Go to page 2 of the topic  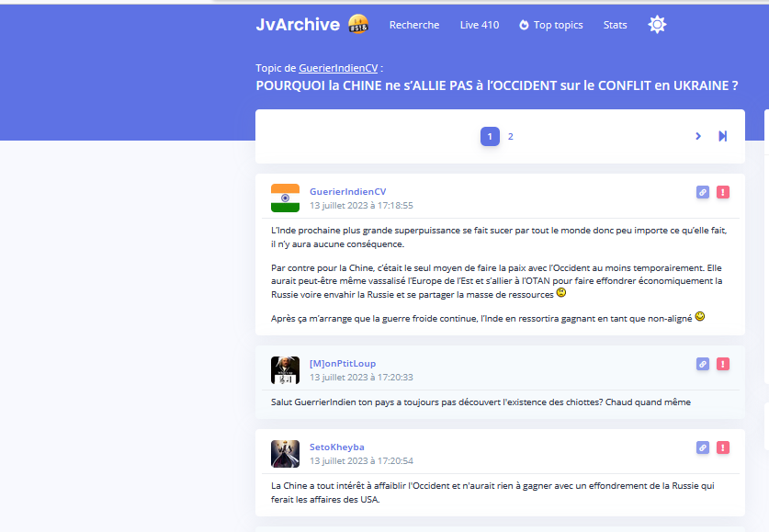pos(511,136)
